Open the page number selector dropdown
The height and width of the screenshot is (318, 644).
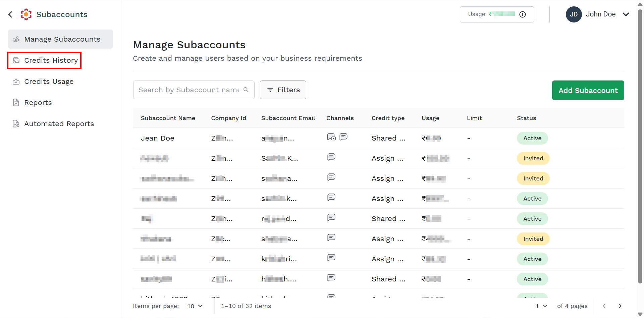541,306
